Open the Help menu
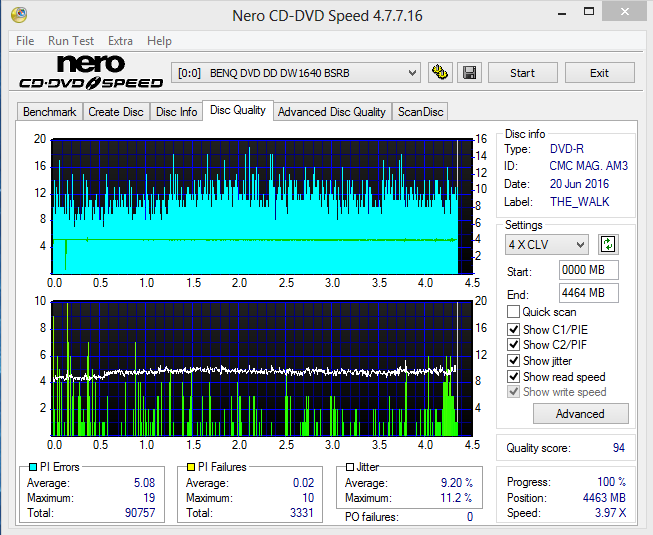This screenshot has width=653, height=535. (x=159, y=41)
